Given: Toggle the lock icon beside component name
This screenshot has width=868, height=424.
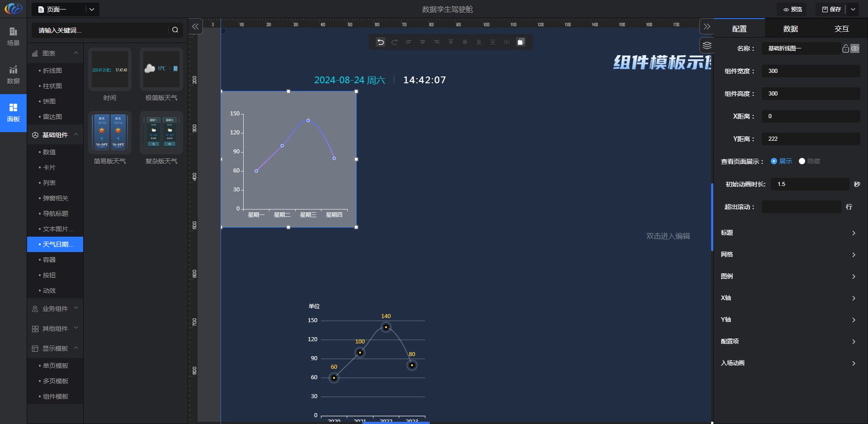Looking at the screenshot, I should point(845,48).
